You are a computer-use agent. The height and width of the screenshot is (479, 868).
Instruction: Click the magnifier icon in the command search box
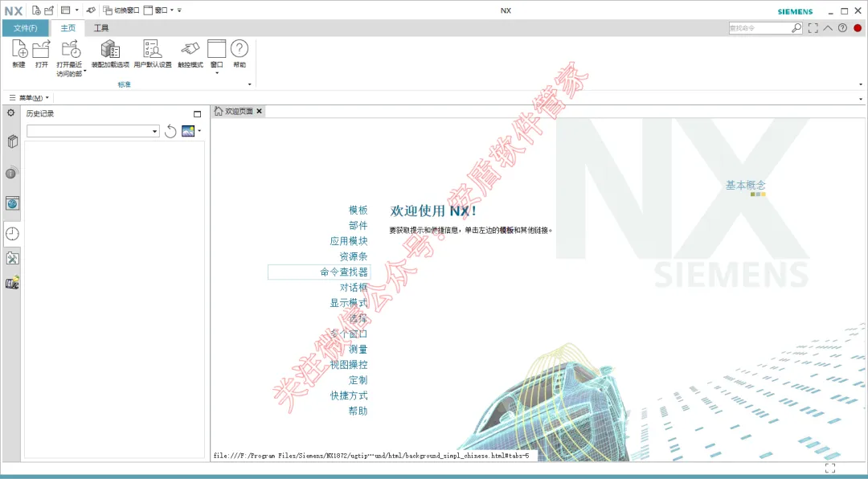[x=796, y=27]
